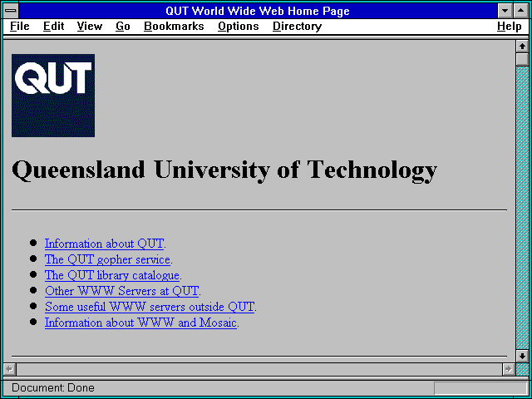532x399 pixels.
Task: Open the Bookmarks menu
Action: [174, 27]
